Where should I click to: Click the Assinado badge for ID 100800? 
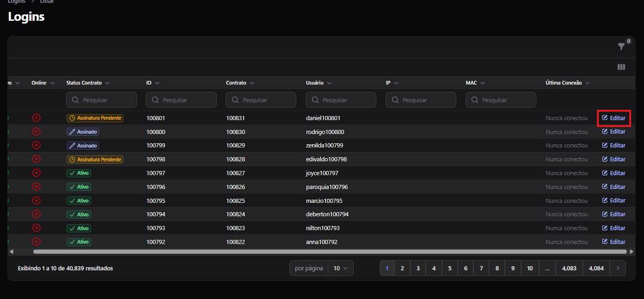(83, 132)
